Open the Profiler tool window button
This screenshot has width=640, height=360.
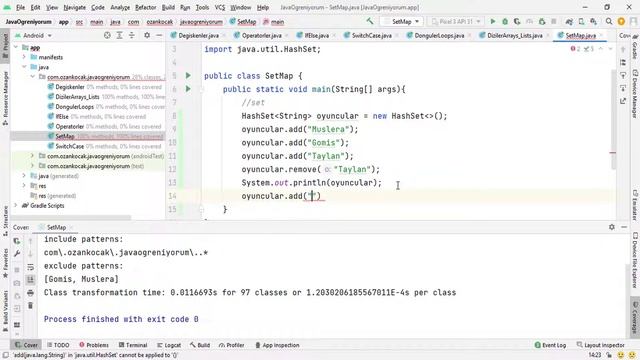[231, 345]
